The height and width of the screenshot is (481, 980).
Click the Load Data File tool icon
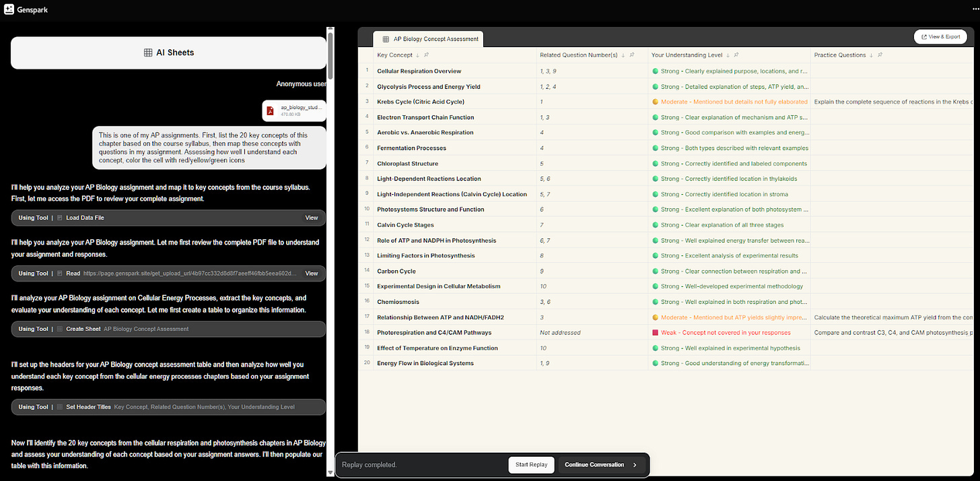[61, 218]
